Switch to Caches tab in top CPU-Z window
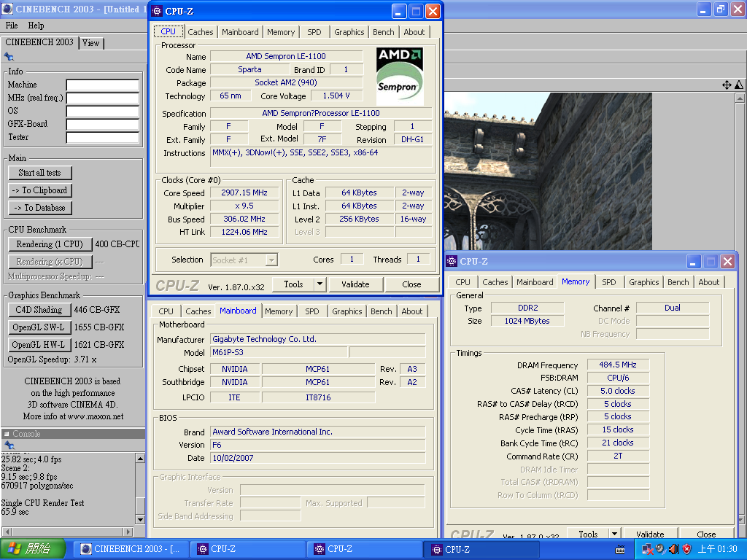The image size is (747, 560). point(200,32)
